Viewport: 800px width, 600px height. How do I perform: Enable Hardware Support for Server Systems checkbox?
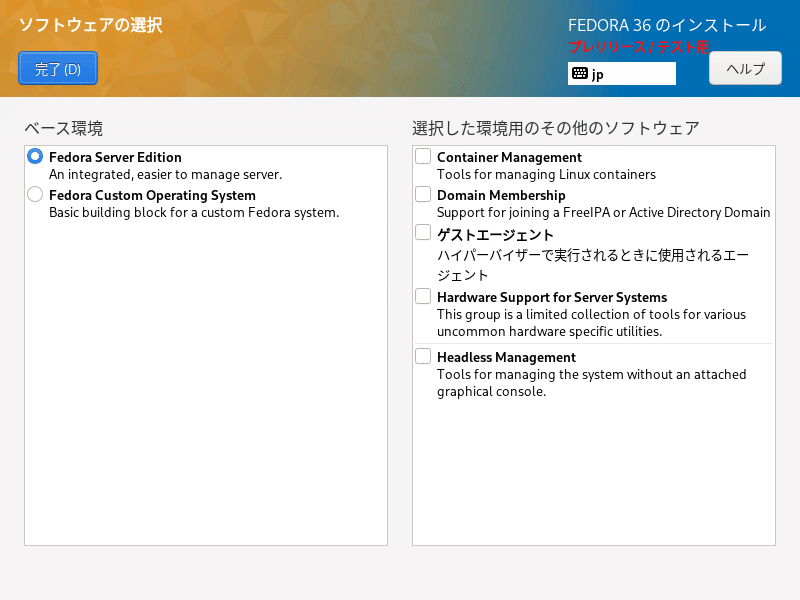click(x=423, y=296)
